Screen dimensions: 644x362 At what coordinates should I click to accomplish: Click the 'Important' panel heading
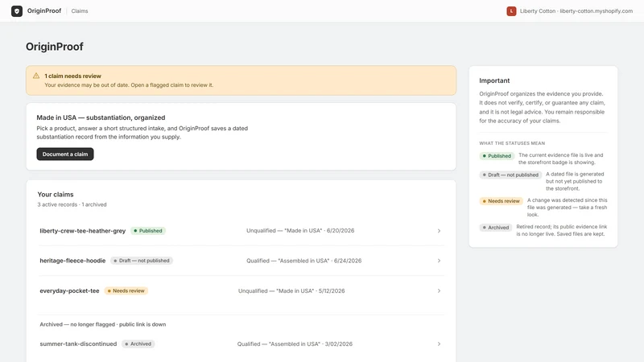coord(494,81)
